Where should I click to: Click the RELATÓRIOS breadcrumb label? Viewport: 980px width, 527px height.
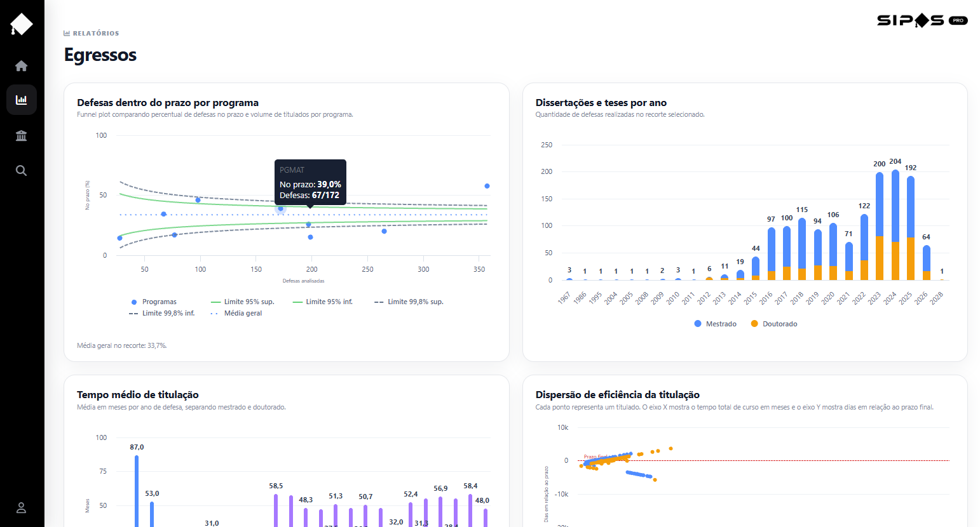click(96, 33)
